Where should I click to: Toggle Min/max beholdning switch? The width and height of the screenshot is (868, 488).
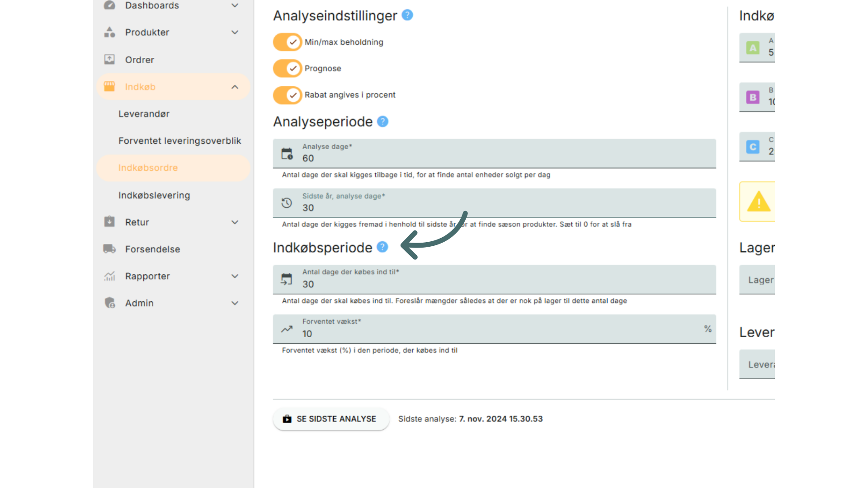tap(288, 42)
